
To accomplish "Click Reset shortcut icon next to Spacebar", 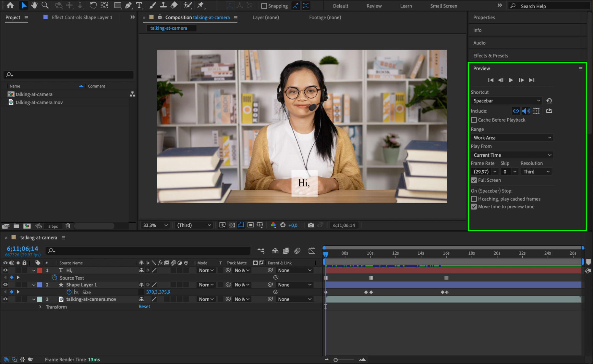I will coord(549,101).
